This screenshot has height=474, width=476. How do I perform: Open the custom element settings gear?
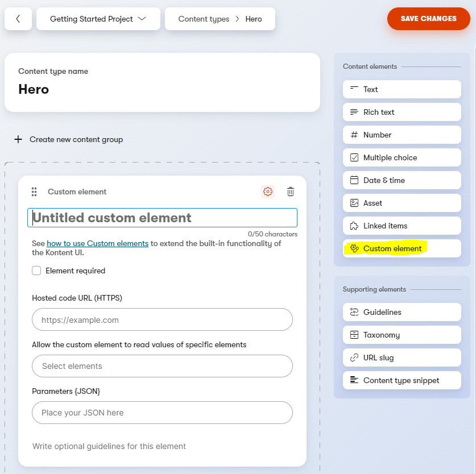pos(268,192)
